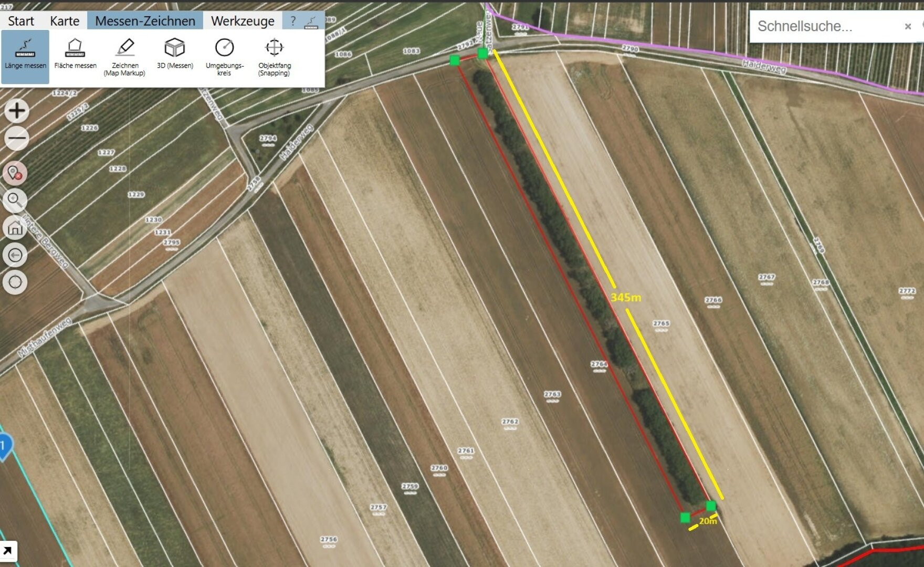Go to the home map extent
The width and height of the screenshot is (924, 567).
point(15,227)
